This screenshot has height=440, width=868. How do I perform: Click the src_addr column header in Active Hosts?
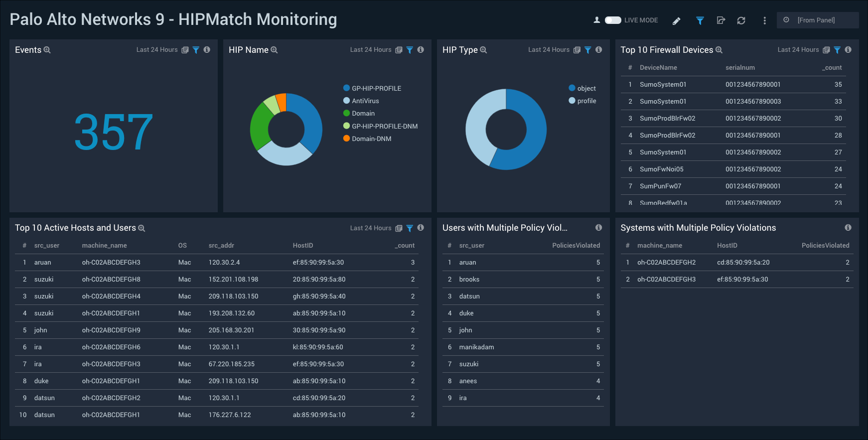click(221, 246)
